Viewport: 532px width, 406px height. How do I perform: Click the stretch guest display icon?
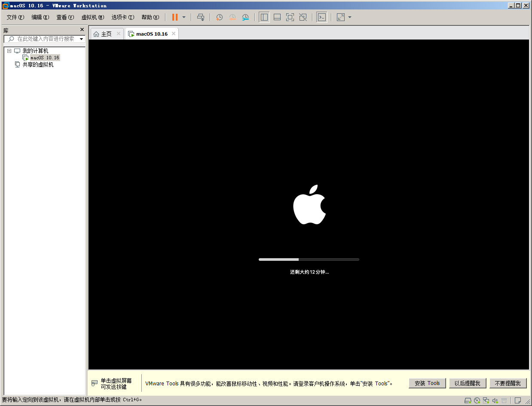coord(341,17)
